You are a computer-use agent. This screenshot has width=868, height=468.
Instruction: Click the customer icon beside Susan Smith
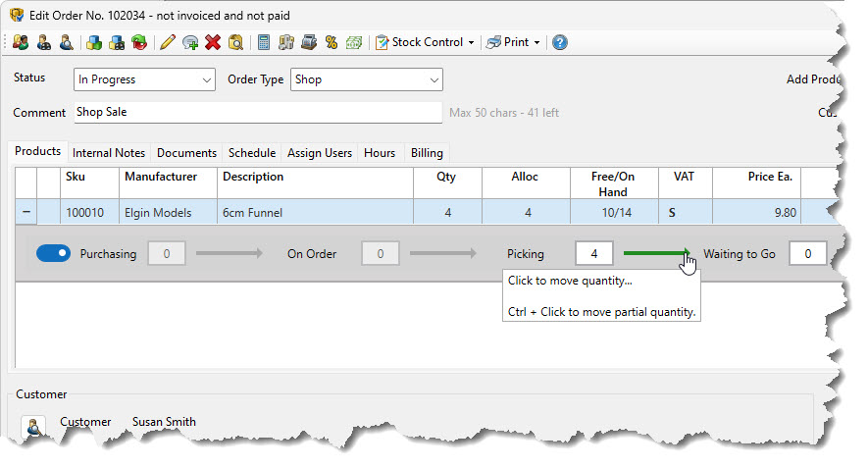point(34,427)
